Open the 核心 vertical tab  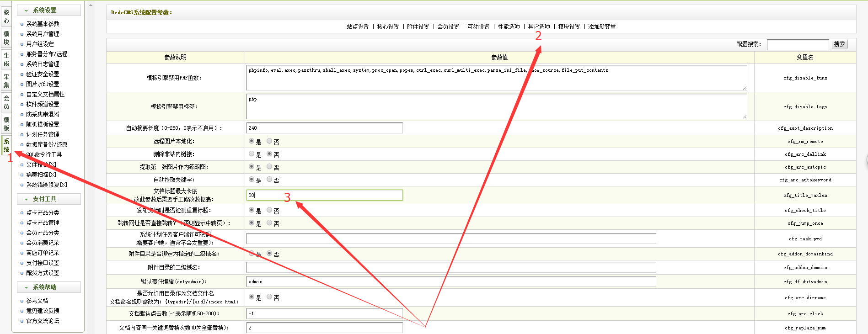[x=6, y=16]
